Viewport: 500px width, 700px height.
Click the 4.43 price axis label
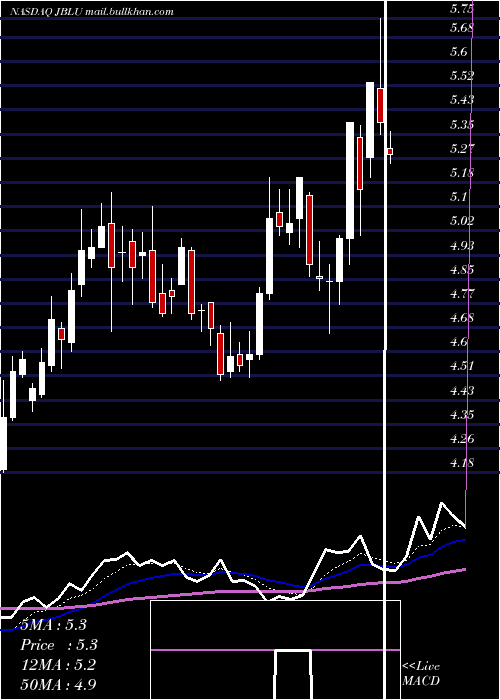462,391
